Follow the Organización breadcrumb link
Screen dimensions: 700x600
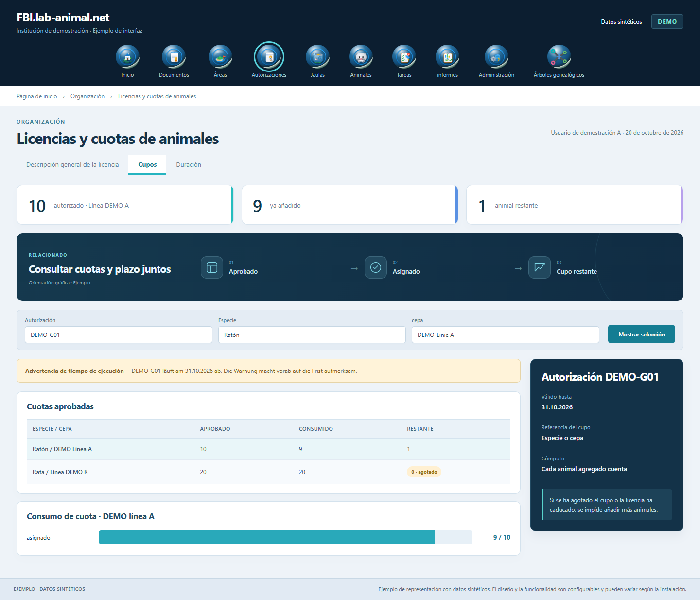click(87, 96)
